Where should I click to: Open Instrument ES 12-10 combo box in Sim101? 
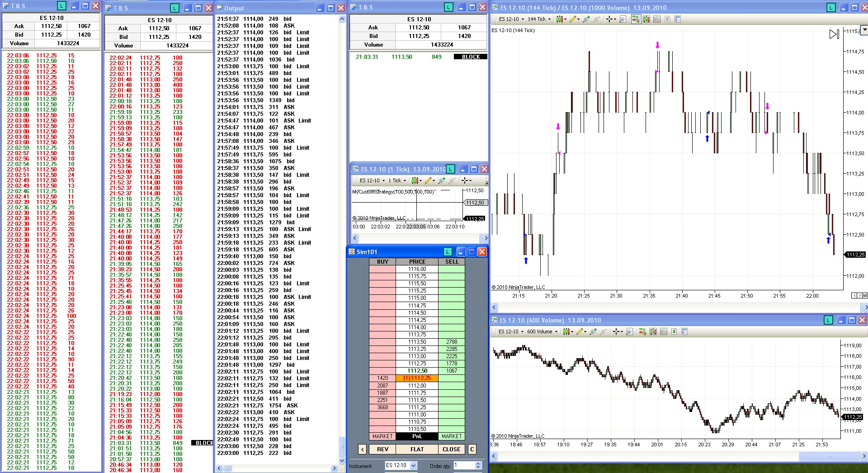pyautogui.click(x=401, y=465)
